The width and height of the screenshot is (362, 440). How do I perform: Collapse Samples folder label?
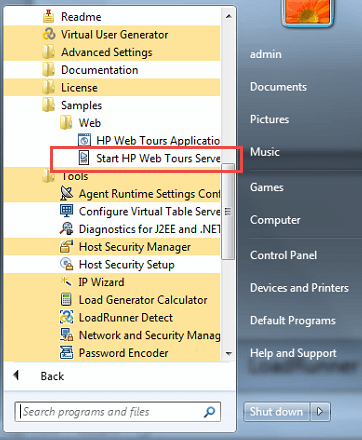pos(81,106)
